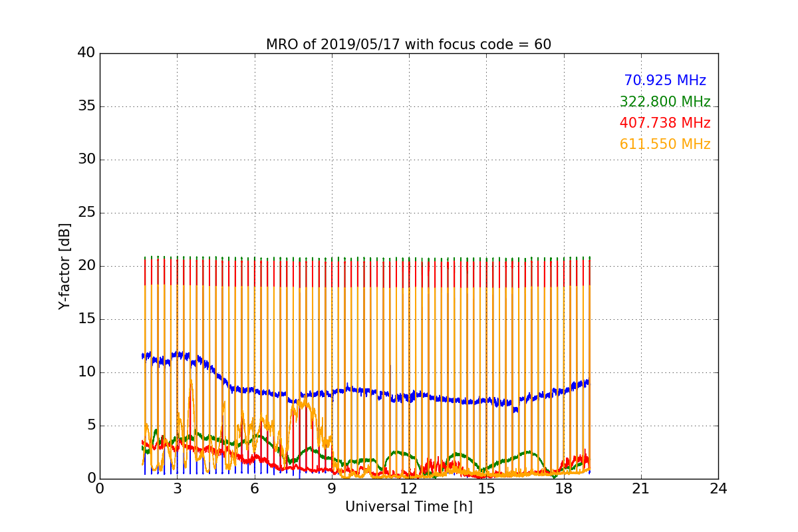Click the y-axis tick label 5
Viewport: 798px width, 532px height.
[x=91, y=426]
